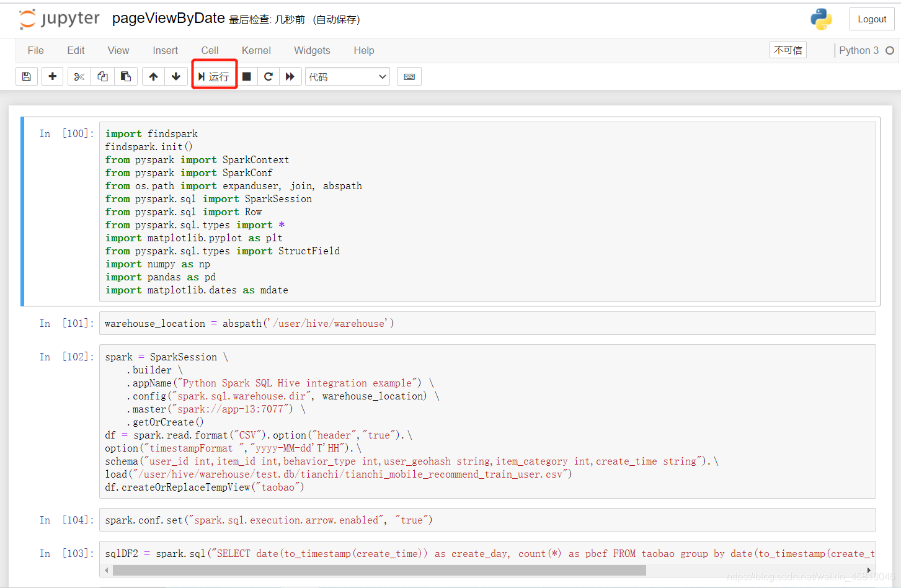This screenshot has width=901, height=588.
Task: Move selected cell up arrow
Action: [x=153, y=76]
